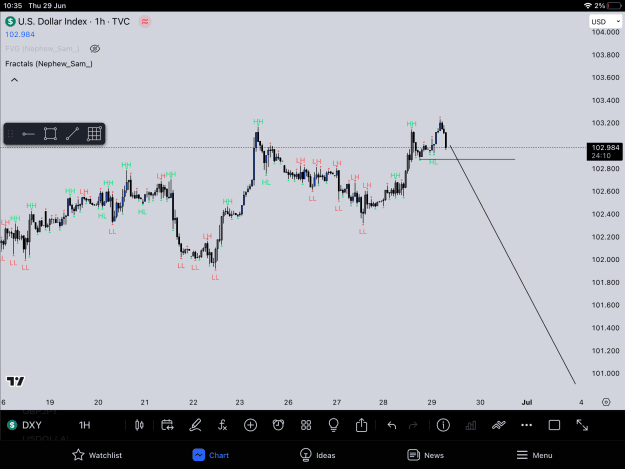
Task: Redo the last undone action
Action: coord(413,426)
